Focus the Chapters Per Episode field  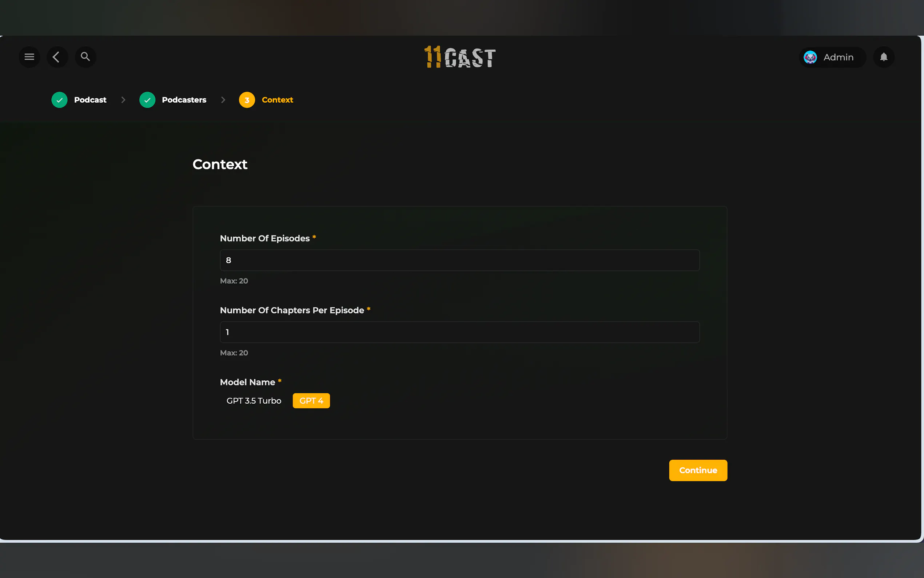[x=459, y=332]
